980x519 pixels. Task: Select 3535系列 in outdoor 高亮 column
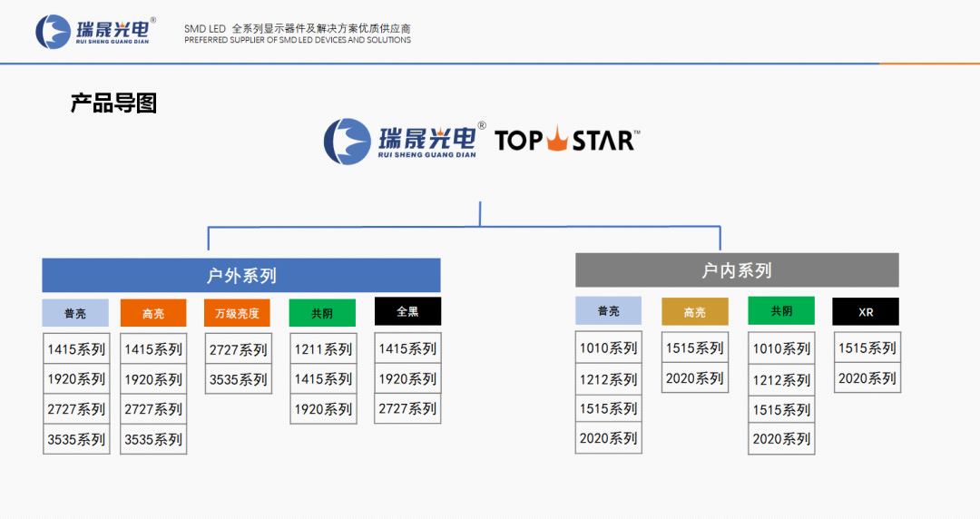[x=153, y=439]
